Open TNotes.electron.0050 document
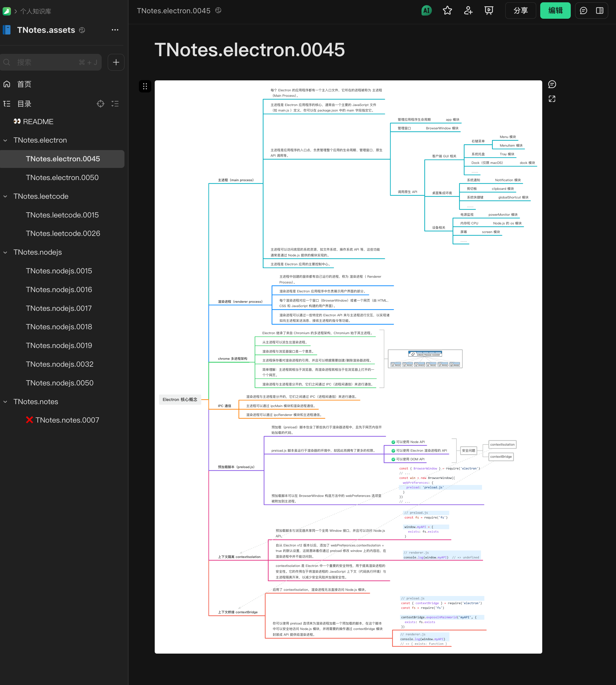Image resolution: width=616 pixels, height=685 pixels. click(62, 178)
